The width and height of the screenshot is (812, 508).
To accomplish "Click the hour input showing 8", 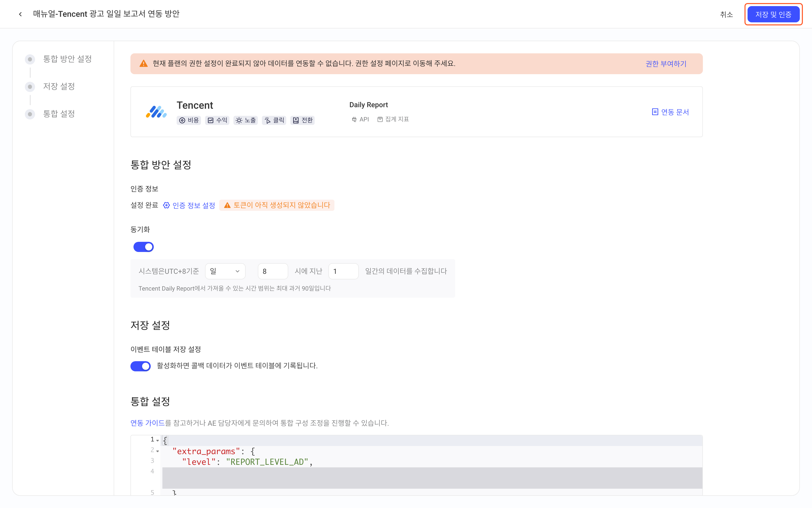I will coord(273,271).
